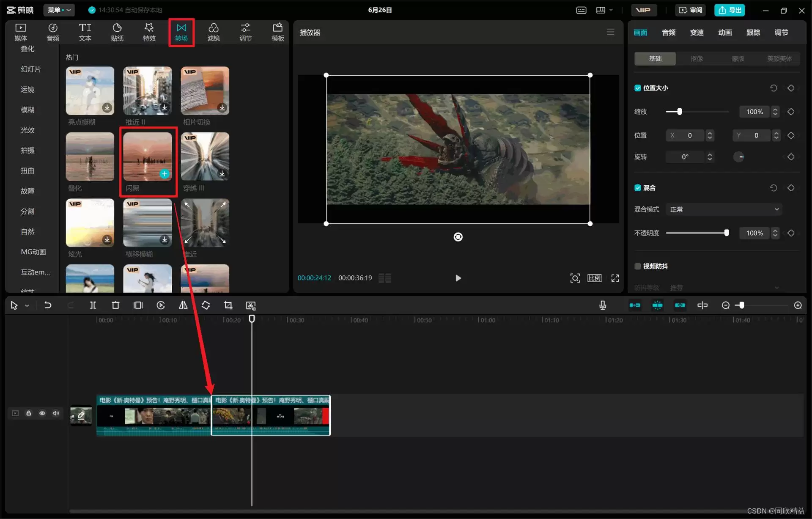Image resolution: width=812 pixels, height=519 pixels.
Task: Open the 滤镜 filters panel
Action: 213,32
